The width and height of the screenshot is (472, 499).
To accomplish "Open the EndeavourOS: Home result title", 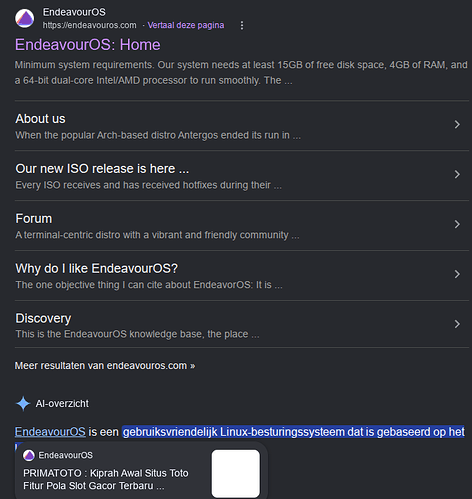I will pyautogui.click(x=88, y=45).
